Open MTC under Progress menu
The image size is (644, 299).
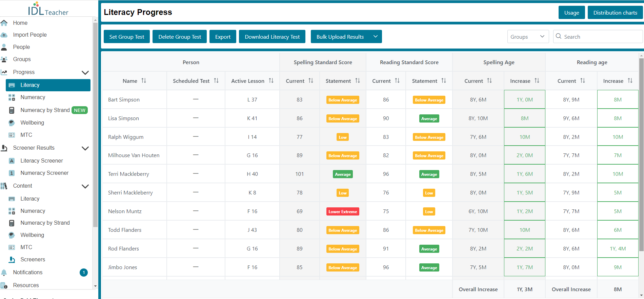[x=26, y=135]
